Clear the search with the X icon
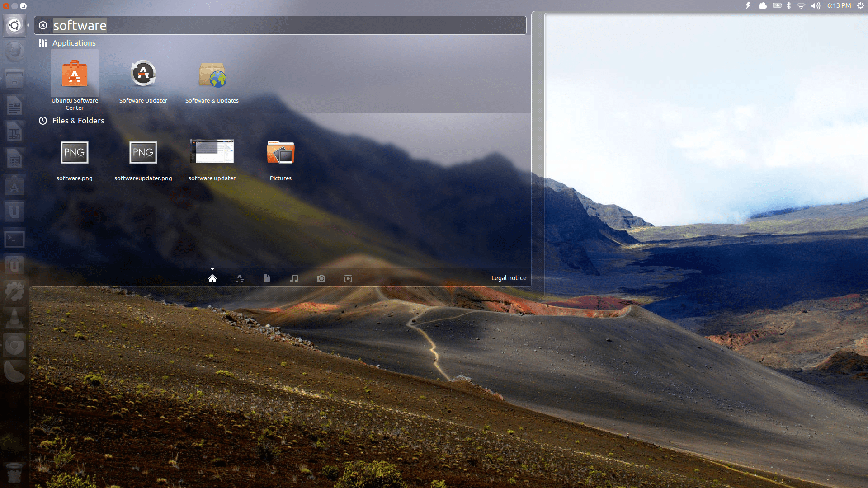 click(43, 25)
